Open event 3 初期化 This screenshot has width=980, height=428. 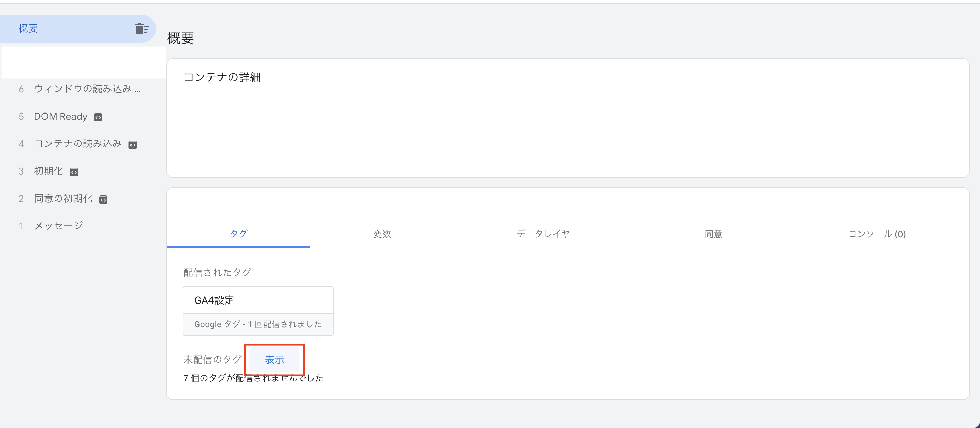click(48, 171)
